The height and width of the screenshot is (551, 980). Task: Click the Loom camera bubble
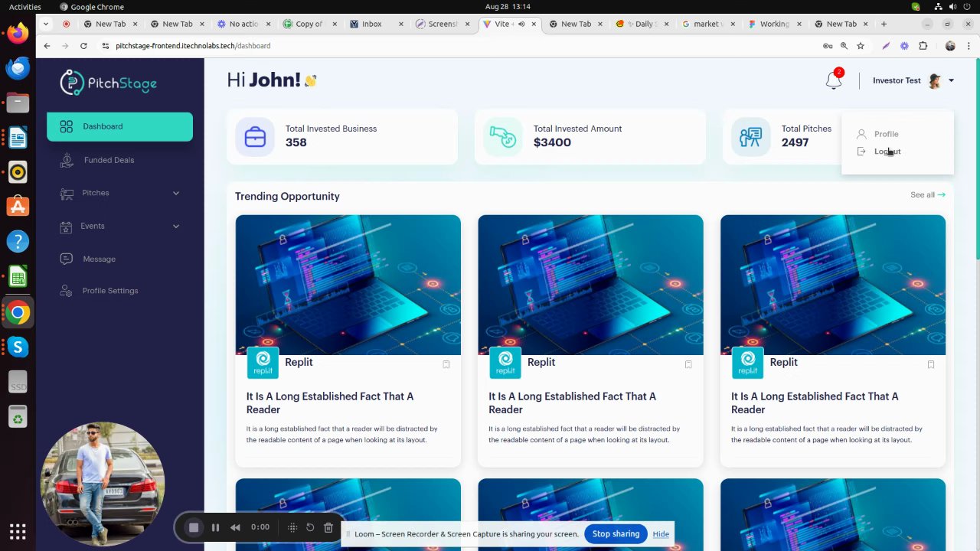[x=103, y=484]
